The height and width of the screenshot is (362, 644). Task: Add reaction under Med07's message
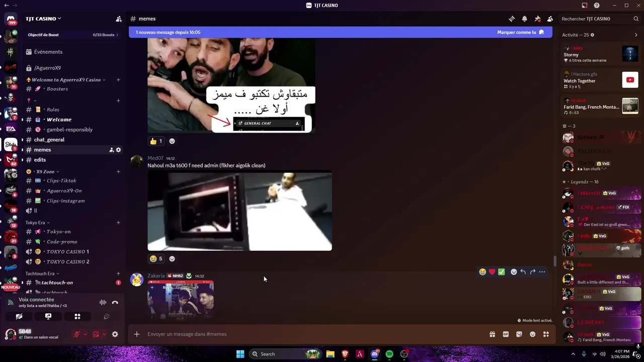click(172, 259)
